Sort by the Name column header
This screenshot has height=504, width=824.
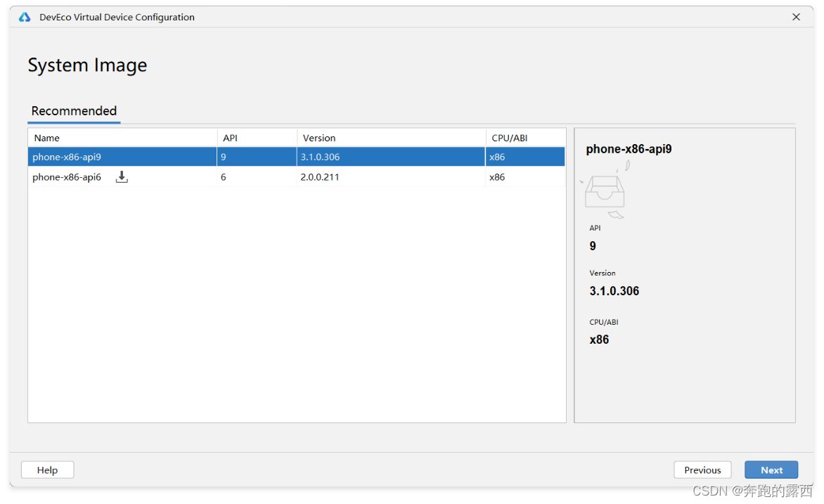(x=122, y=138)
